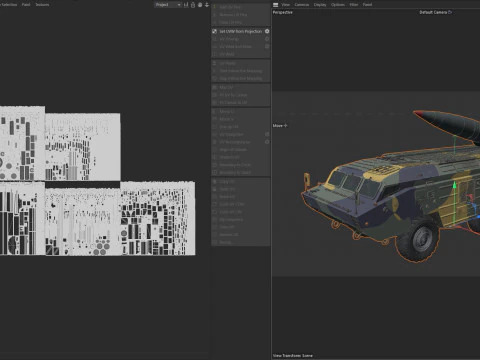Click the green Y-axis move handle arrow

click(x=454, y=185)
